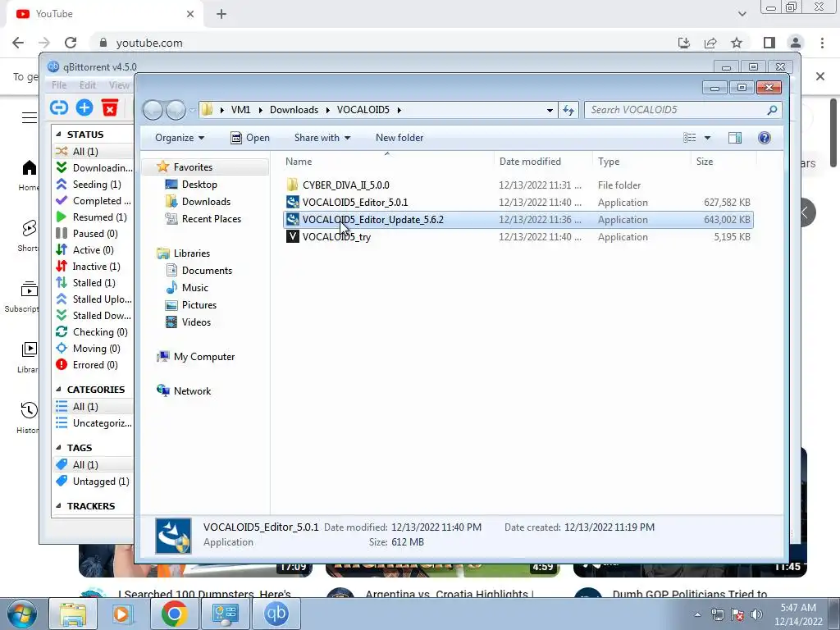Open Share with dropdown

[322, 138]
